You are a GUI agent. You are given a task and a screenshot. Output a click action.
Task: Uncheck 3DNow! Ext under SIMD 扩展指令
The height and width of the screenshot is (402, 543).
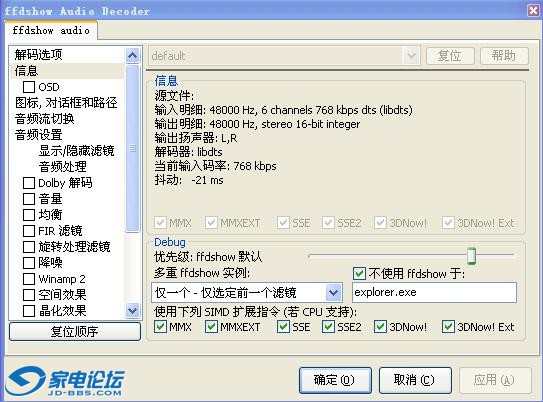[x=448, y=327]
